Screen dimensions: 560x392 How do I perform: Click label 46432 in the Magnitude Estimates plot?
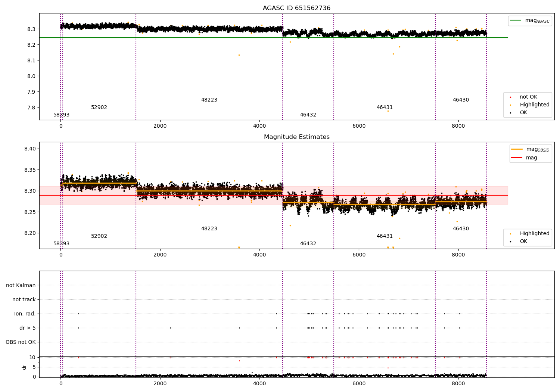308,244
